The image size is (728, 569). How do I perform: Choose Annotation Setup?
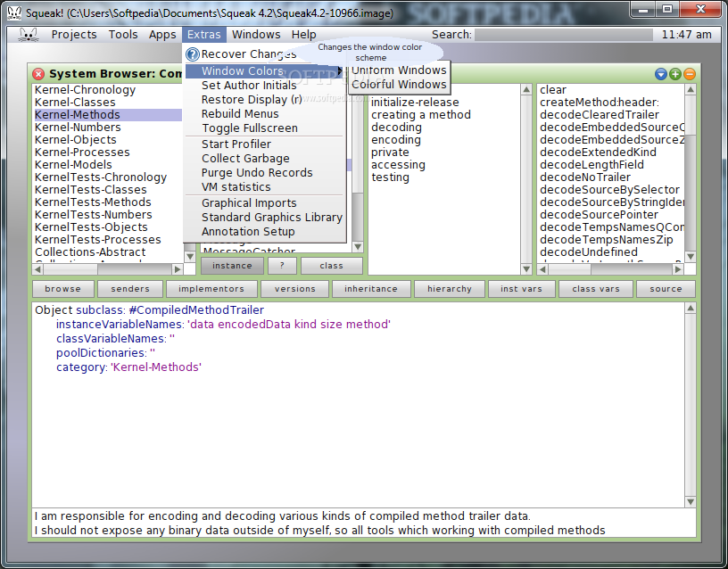[265, 232]
